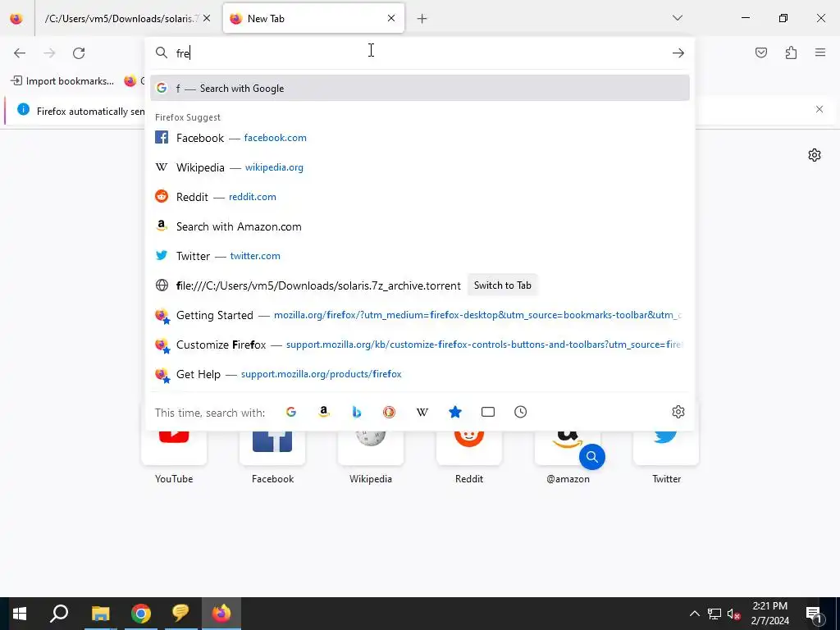Open File Explorer from the taskbar
The width and height of the screenshot is (840, 630).
tap(100, 614)
